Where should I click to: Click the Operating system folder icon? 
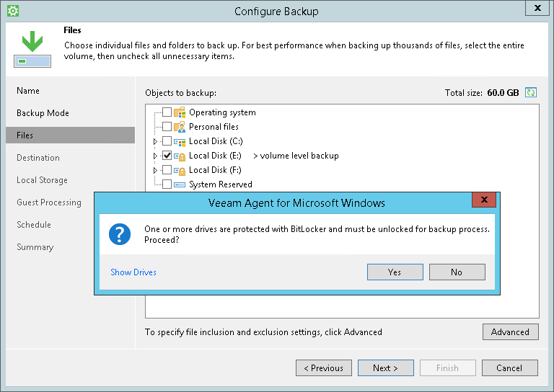[180, 112]
